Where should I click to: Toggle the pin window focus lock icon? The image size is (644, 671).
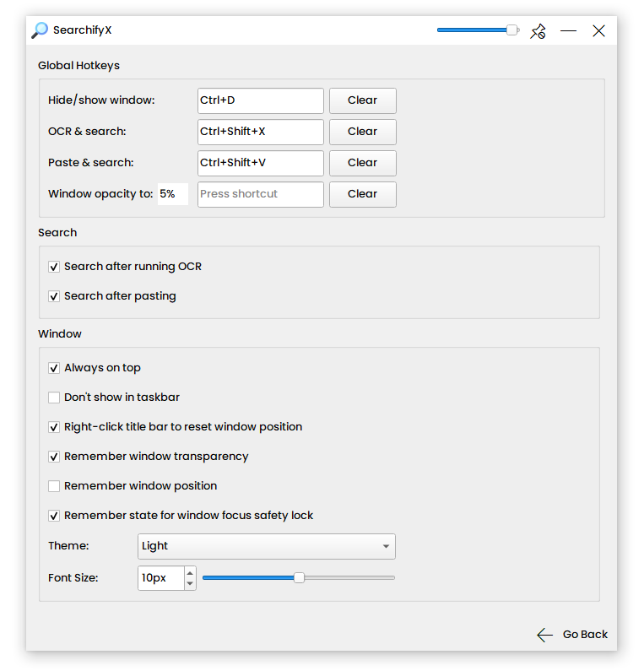[538, 31]
